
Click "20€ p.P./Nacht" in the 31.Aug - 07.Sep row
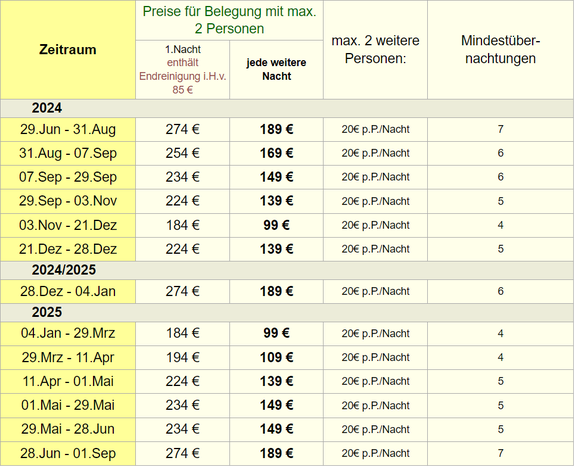click(x=376, y=153)
